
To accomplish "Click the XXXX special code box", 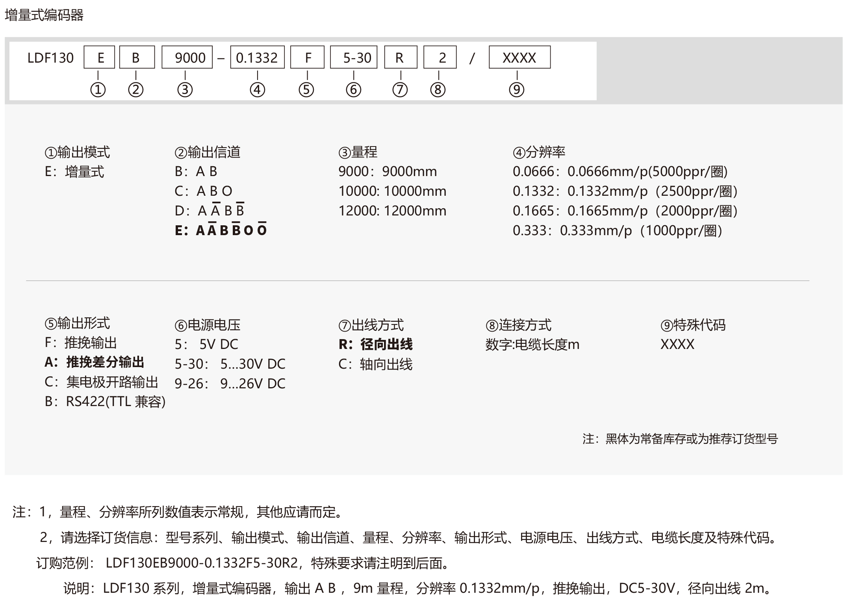I will [x=519, y=58].
